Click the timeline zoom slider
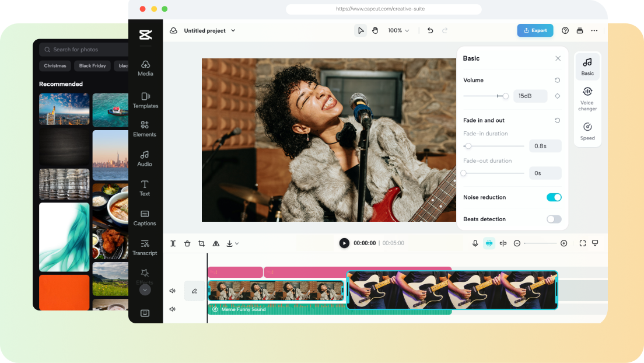This screenshot has width=644, height=363. pyautogui.click(x=541, y=243)
